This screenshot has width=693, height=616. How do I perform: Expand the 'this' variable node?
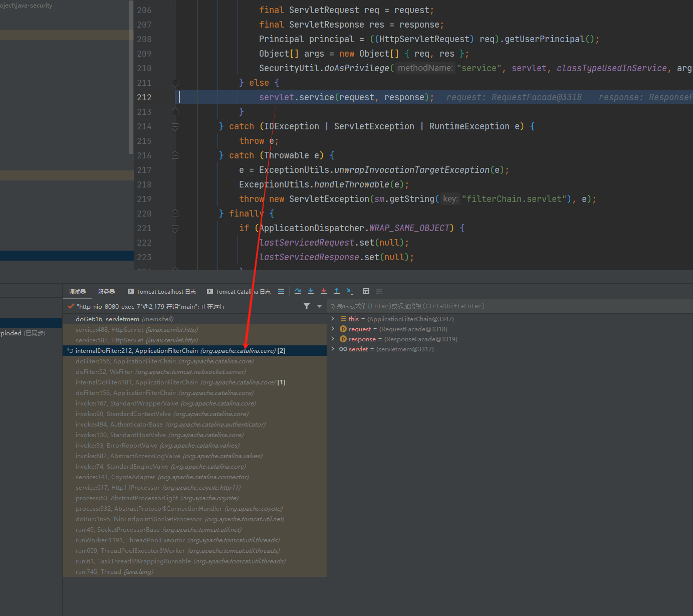333,319
